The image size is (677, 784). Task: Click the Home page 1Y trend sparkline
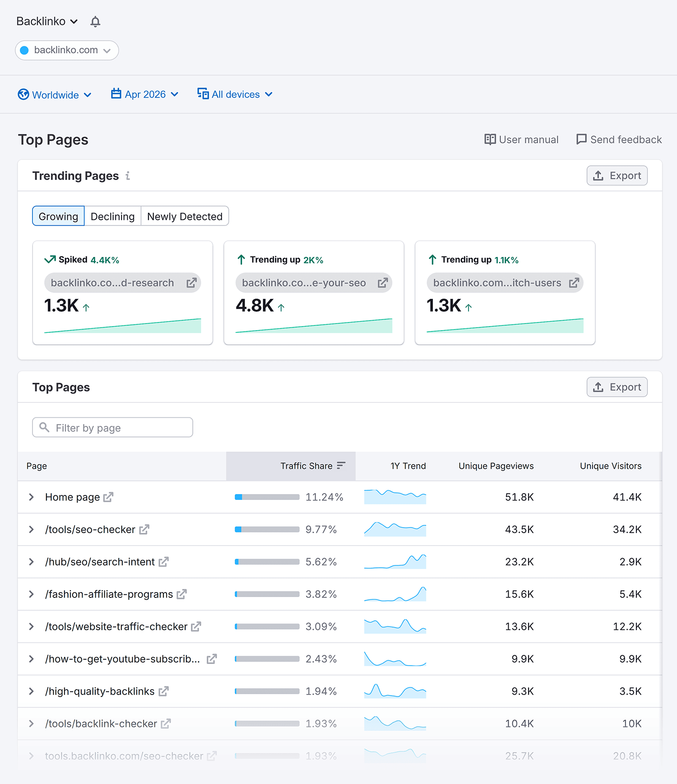click(395, 497)
